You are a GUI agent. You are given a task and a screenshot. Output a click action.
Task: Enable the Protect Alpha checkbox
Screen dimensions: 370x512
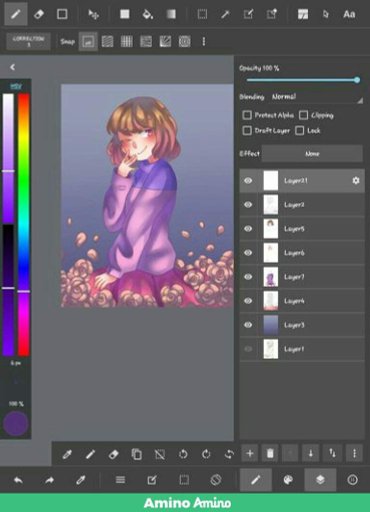coord(247,115)
